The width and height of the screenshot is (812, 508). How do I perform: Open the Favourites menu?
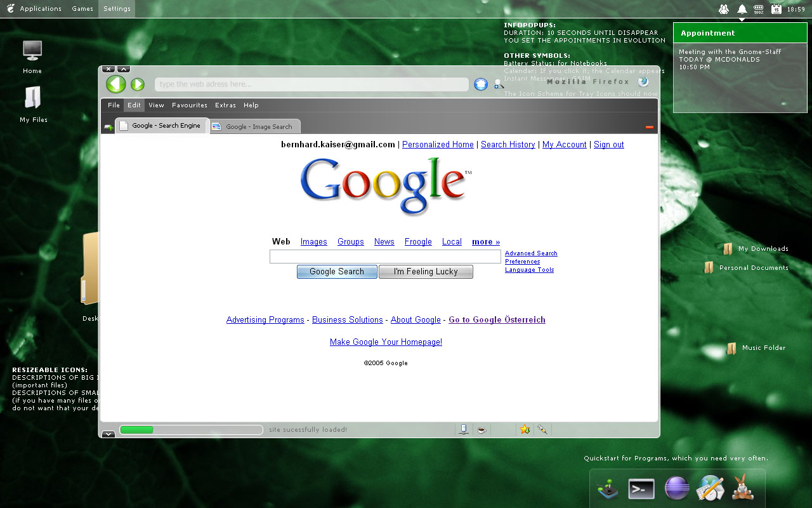[x=190, y=105]
